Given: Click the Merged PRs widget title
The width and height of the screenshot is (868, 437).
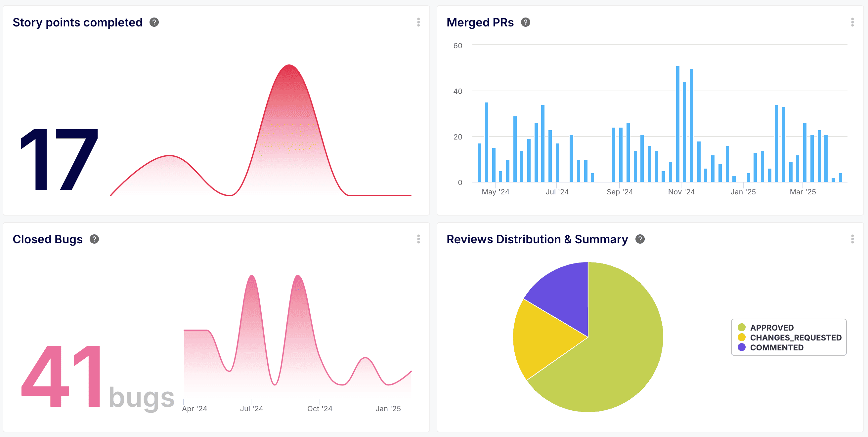Looking at the screenshot, I should [480, 22].
